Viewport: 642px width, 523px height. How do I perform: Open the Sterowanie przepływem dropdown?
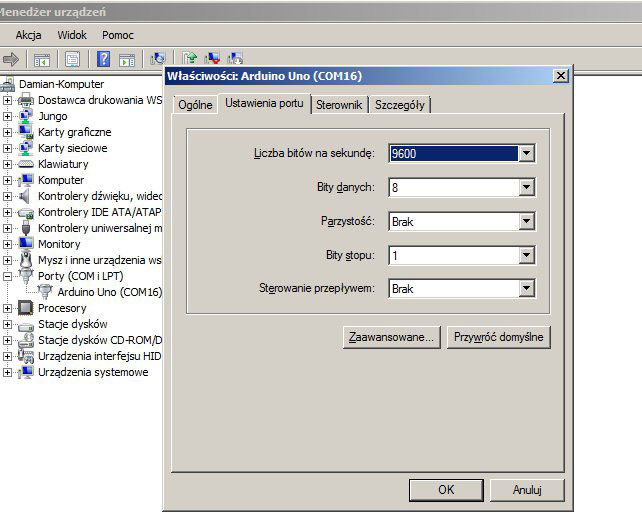click(x=526, y=288)
